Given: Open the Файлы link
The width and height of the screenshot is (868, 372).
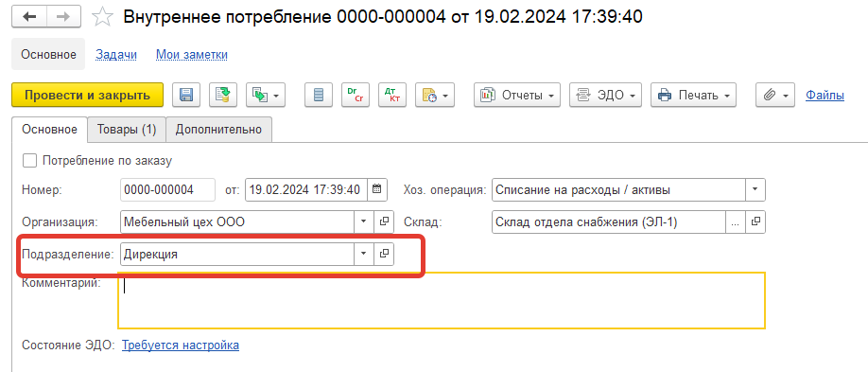Looking at the screenshot, I should 825,96.
